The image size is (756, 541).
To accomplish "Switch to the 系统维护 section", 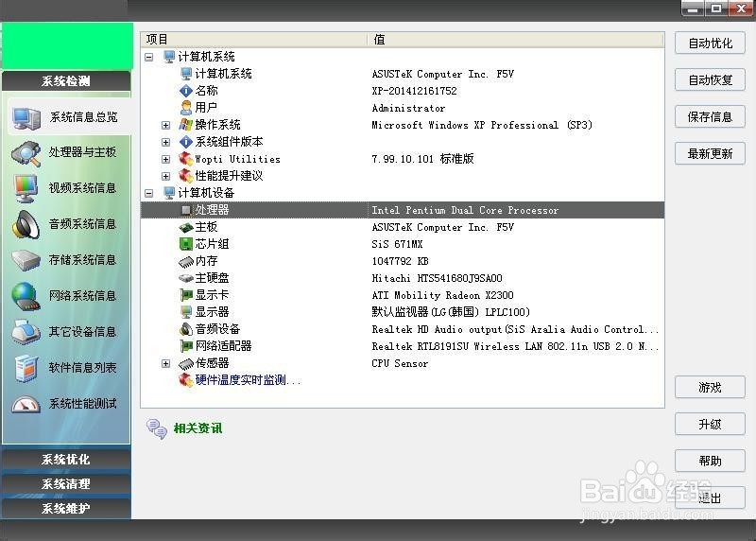I will click(66, 508).
